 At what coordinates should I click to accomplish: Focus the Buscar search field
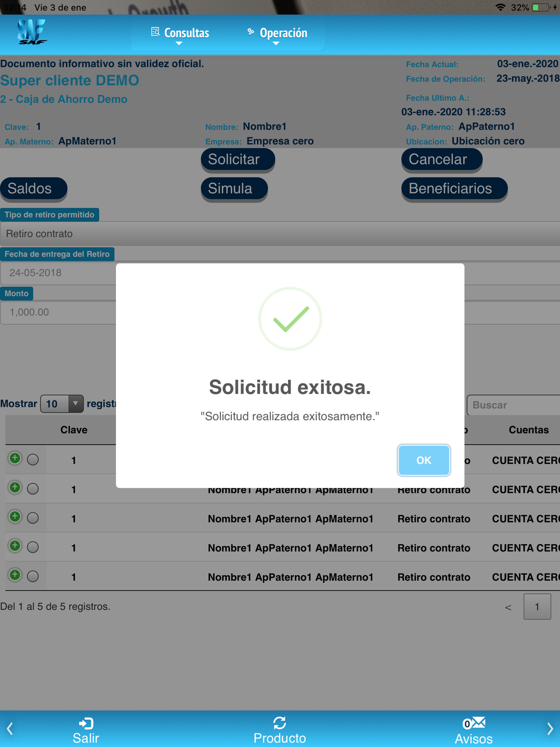(514, 405)
